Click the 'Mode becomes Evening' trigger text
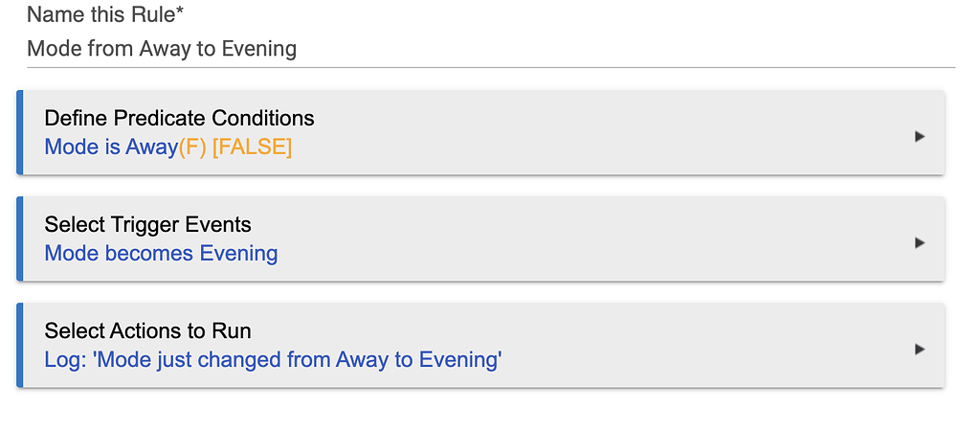Image resolution: width=980 pixels, height=431 pixels. point(161,254)
